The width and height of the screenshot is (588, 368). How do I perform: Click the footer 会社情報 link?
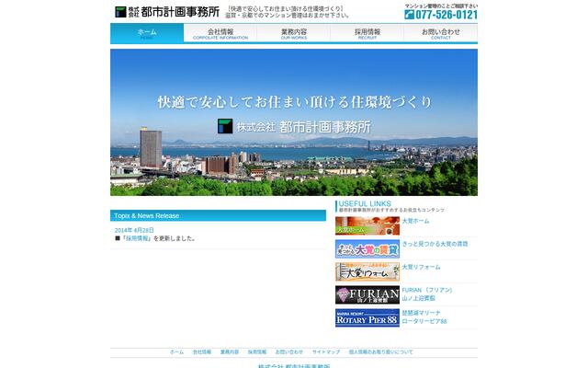tap(202, 352)
